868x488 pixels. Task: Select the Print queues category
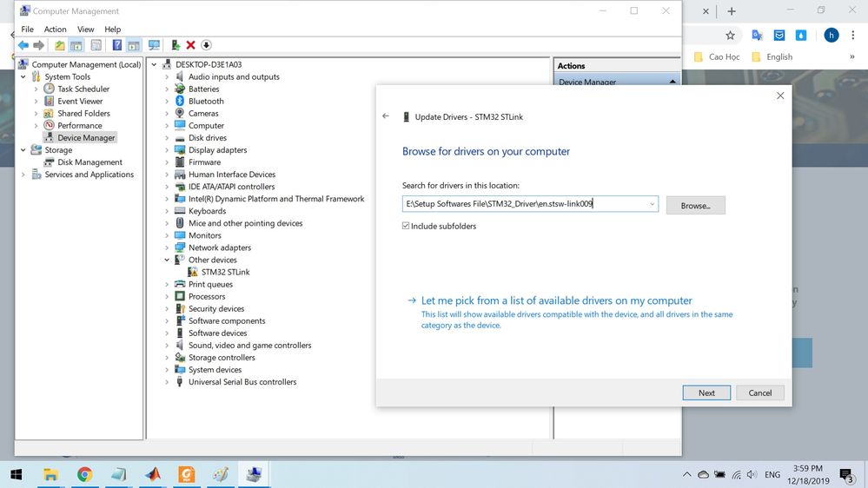point(210,285)
